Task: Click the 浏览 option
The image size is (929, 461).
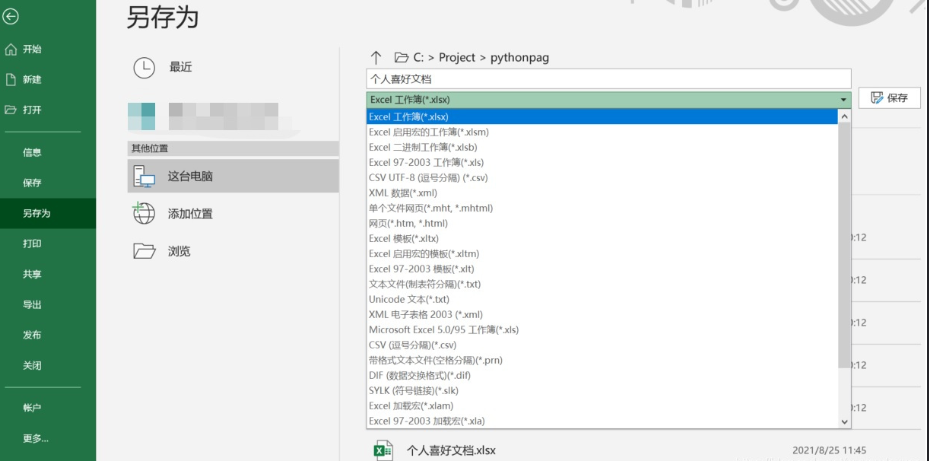Action: [233, 251]
